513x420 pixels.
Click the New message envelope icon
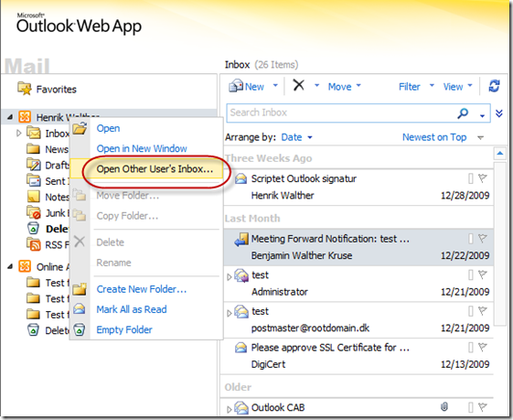(236, 86)
